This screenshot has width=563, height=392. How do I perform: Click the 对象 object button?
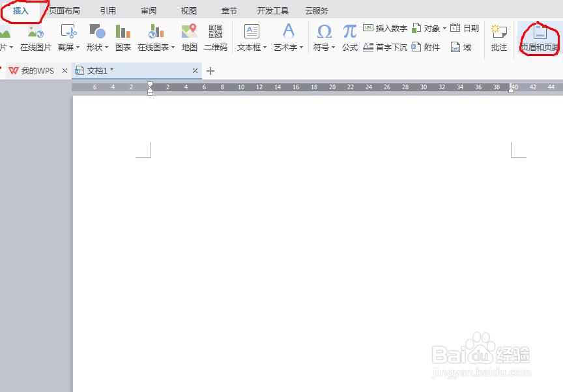[x=426, y=29]
